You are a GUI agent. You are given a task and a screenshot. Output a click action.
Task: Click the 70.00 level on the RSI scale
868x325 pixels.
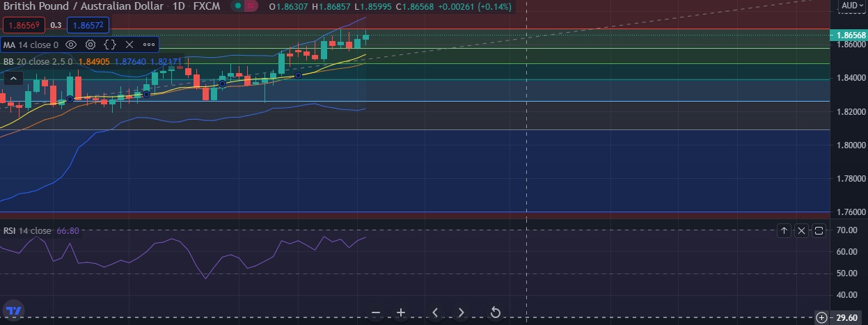click(x=846, y=230)
